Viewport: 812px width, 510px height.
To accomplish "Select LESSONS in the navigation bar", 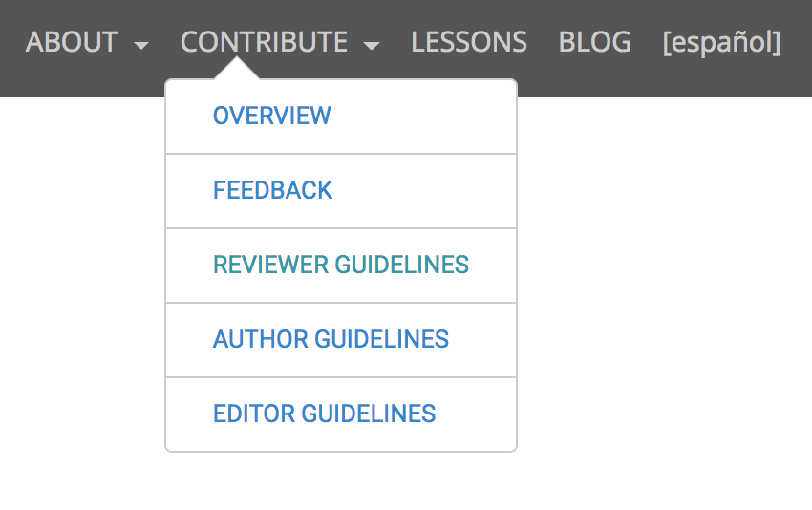I will click(468, 42).
